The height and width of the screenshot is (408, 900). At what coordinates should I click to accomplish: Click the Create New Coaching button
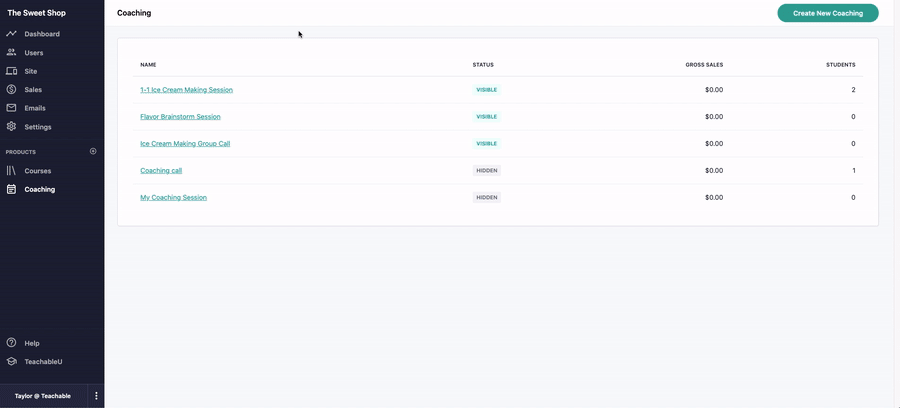tap(828, 13)
